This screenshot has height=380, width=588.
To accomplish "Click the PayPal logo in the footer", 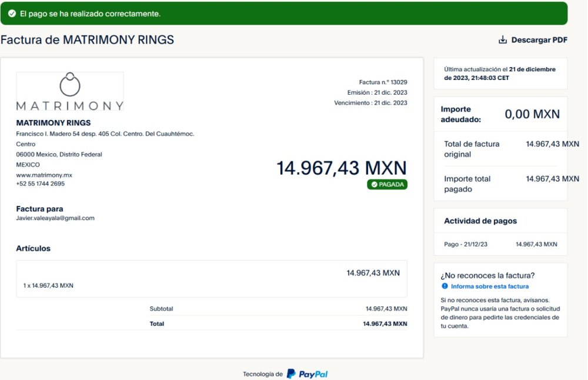I will coord(307,374).
